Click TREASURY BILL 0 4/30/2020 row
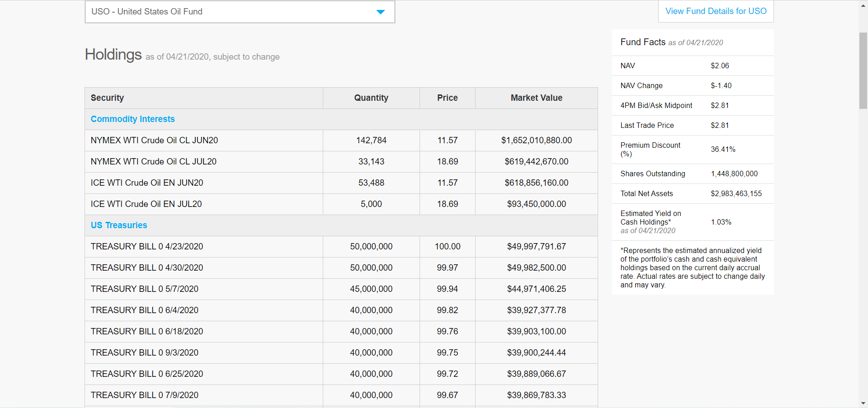This screenshot has width=868, height=408. [x=341, y=268]
